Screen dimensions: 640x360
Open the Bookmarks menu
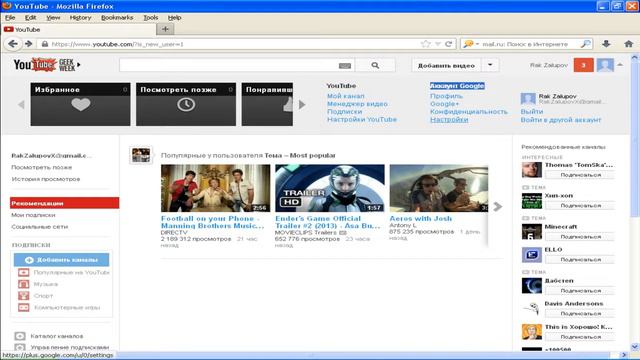(117, 18)
